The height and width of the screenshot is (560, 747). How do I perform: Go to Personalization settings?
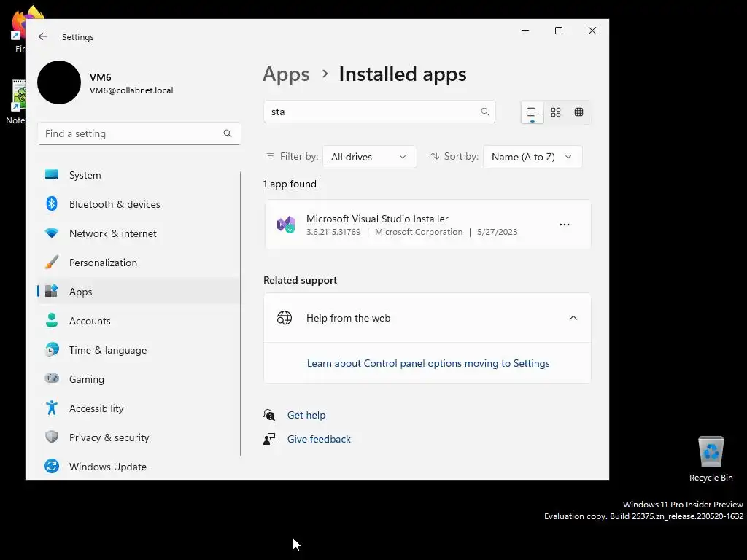(x=138, y=262)
